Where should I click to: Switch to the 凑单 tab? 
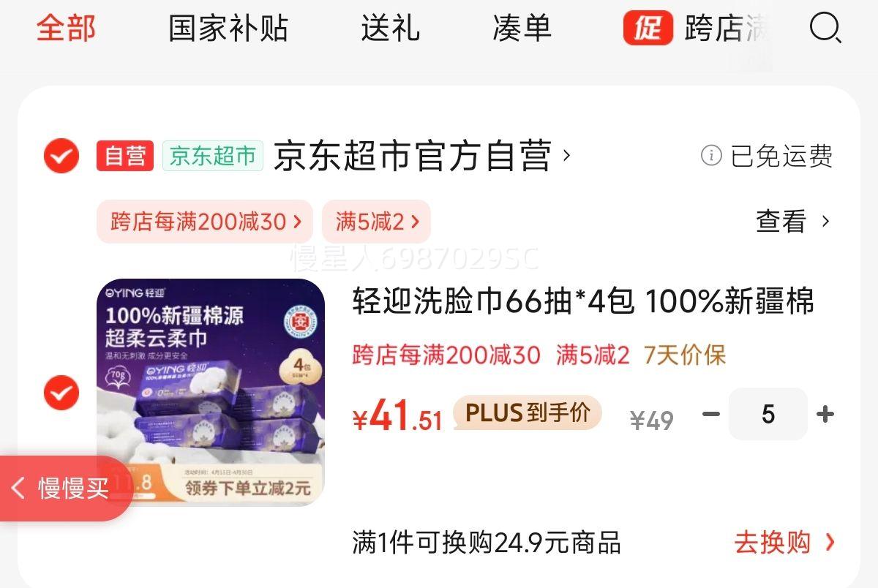coord(522,29)
